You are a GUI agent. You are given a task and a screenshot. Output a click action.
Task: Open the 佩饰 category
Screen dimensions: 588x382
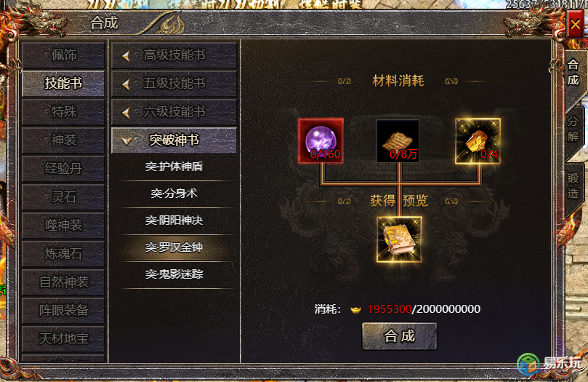(x=63, y=55)
